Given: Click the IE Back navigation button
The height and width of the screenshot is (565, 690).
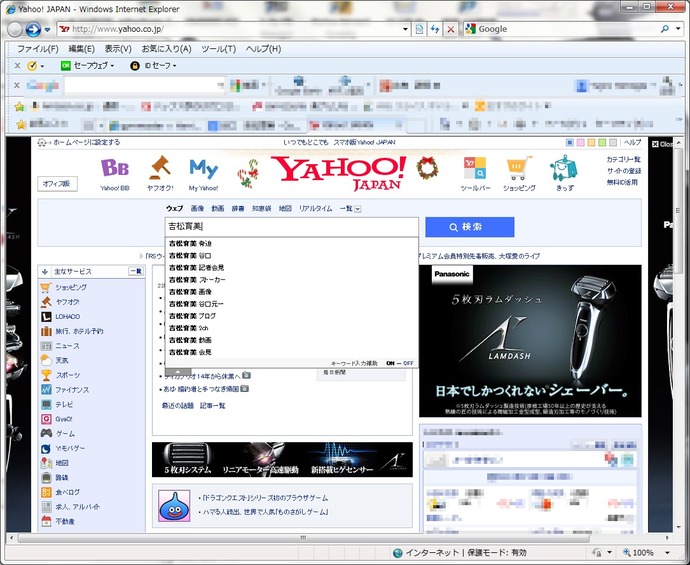Looking at the screenshot, I should [x=15, y=29].
